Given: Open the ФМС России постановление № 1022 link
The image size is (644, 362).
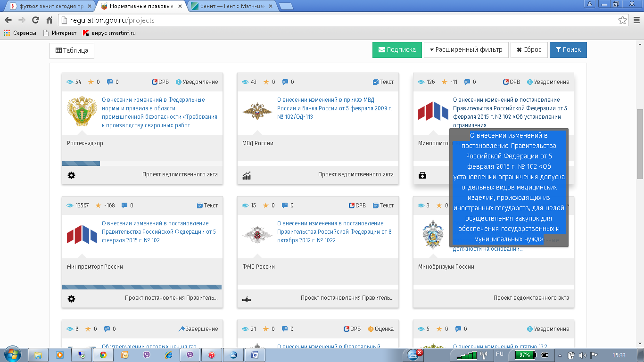Looking at the screenshot, I should click(x=334, y=232).
